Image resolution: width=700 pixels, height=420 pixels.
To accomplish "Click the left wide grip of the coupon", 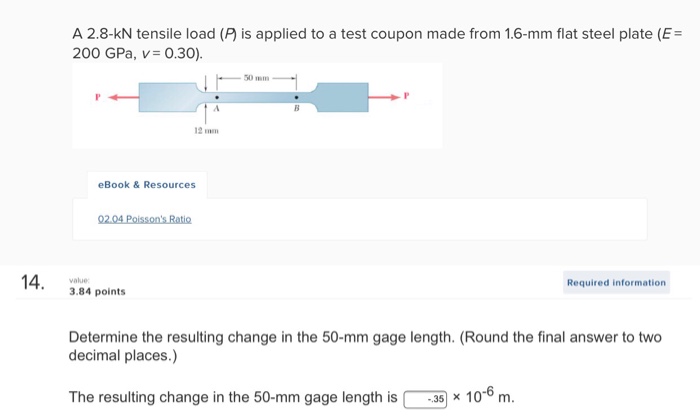I will pos(167,97).
